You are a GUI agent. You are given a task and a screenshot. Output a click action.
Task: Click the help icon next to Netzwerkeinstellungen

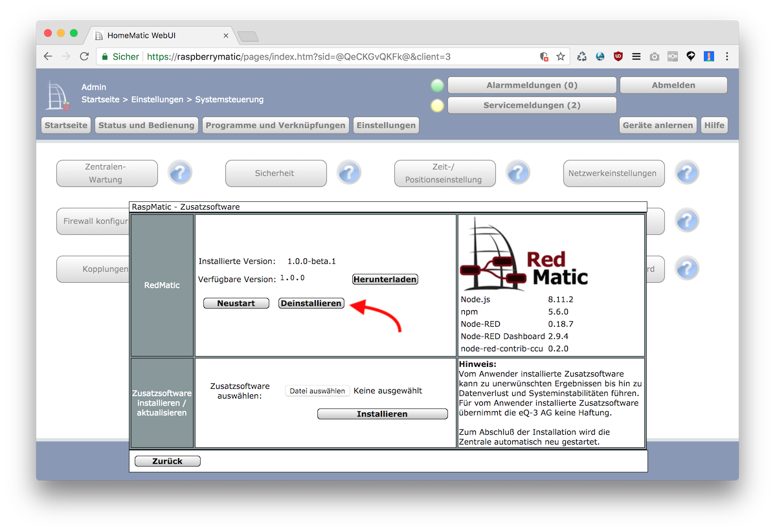[687, 173]
